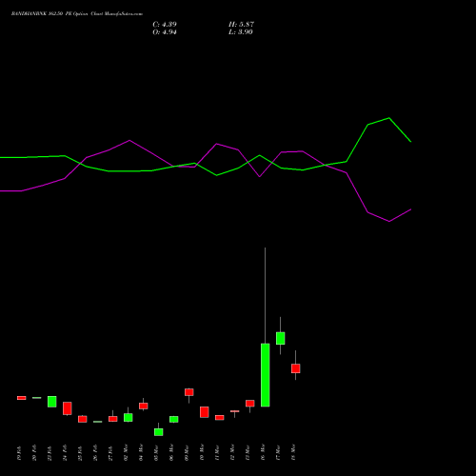The width and height of the screenshot is (476, 476).
Task: Click the 02 Mar date label
Action: click(126, 452)
